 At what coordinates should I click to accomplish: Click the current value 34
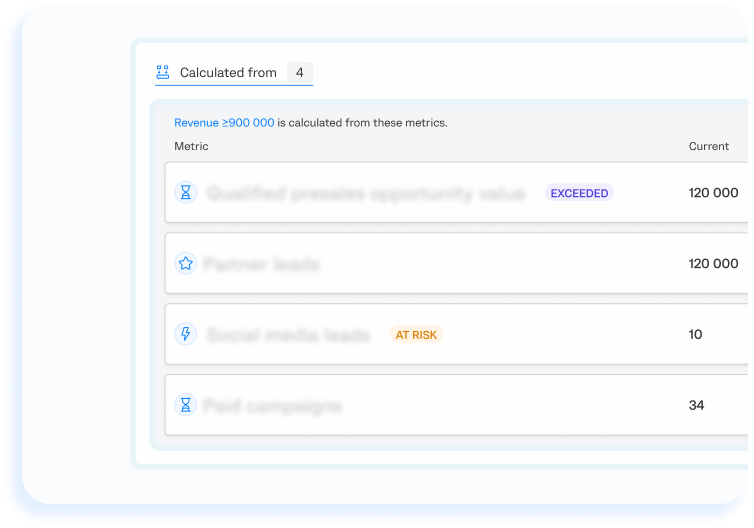[x=696, y=405]
